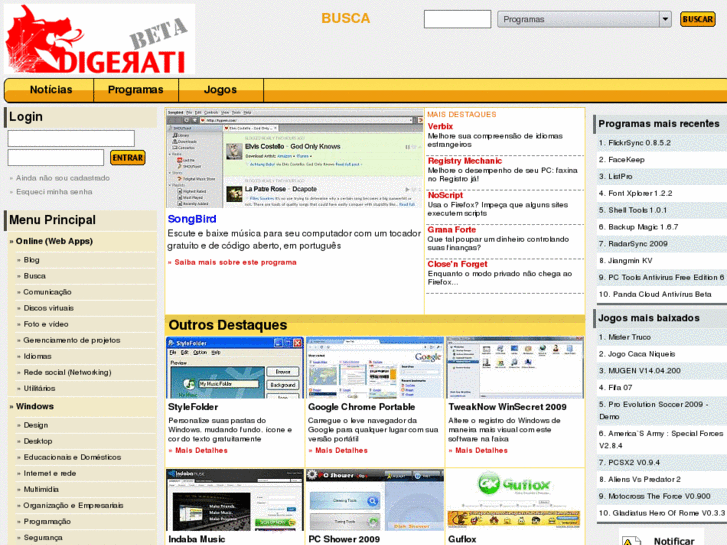Open FaceKeep in recent programs
This screenshot has height=545, width=727.
(626, 160)
